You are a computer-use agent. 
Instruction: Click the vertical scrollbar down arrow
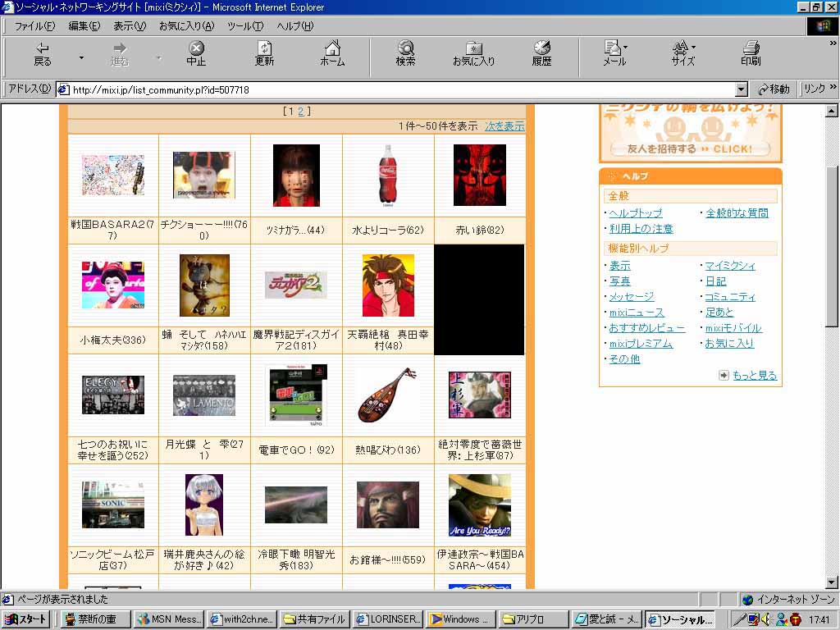[832, 582]
